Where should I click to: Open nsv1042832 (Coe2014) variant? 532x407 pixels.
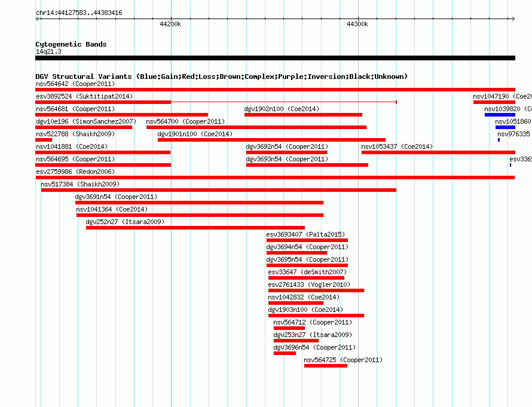(x=304, y=297)
